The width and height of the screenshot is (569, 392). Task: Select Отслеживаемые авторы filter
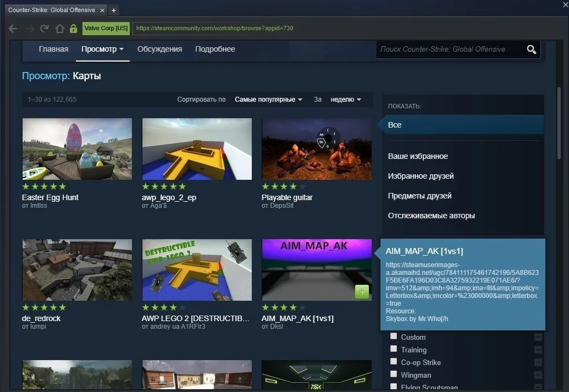tap(431, 216)
